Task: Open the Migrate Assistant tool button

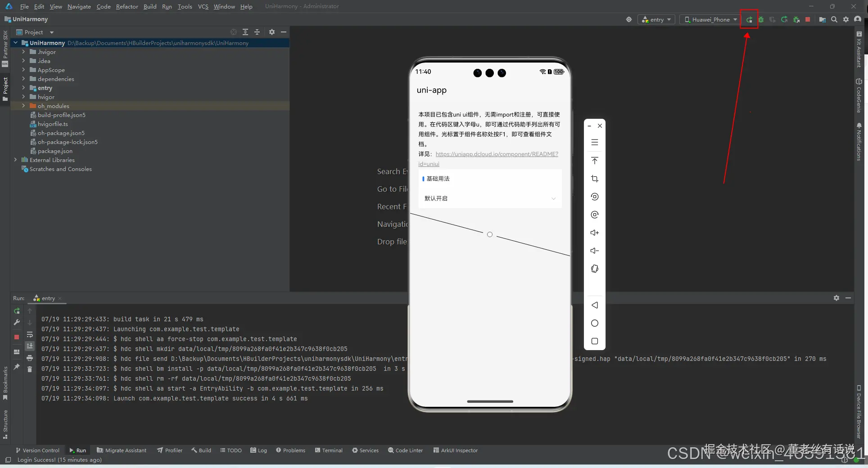Action: point(122,450)
